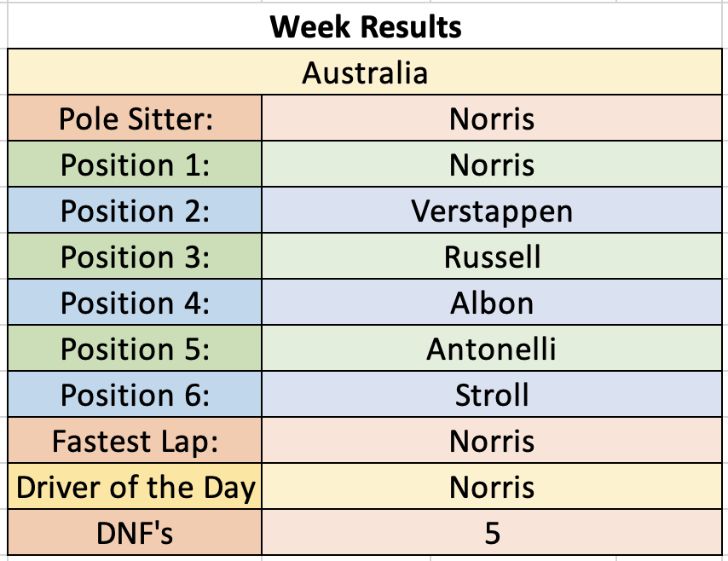Click the Pole Sitter value Norris

[x=492, y=118]
